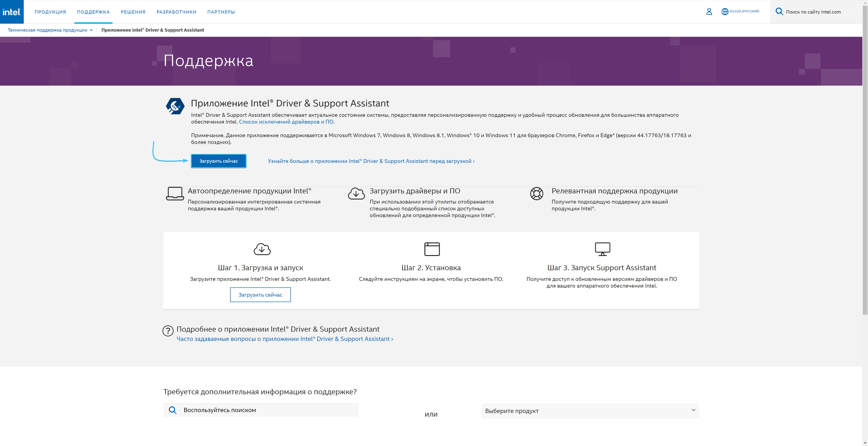Click the lifebuoy icon for Релевантная поддержка
The width and height of the screenshot is (868, 446).
click(x=536, y=194)
